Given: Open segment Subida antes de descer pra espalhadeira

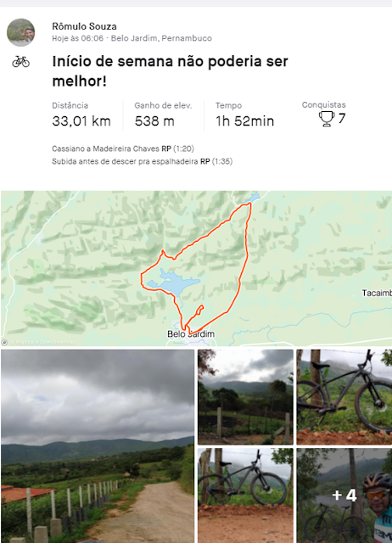Looking at the screenshot, I should click(125, 161).
